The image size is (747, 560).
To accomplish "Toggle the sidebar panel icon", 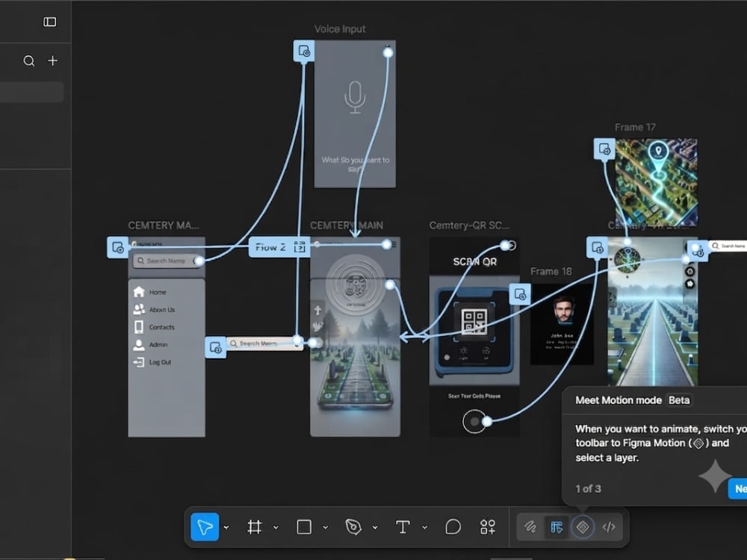I will [x=50, y=22].
